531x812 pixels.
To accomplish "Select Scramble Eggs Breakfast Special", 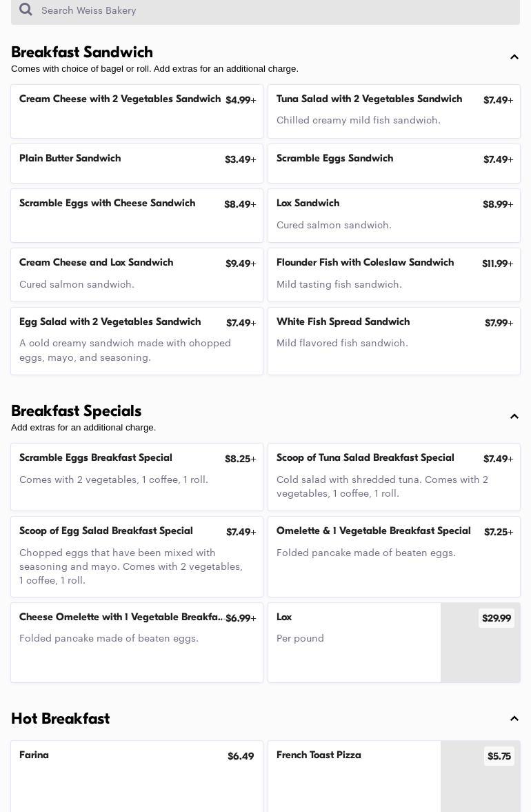I will pyautogui.click(x=137, y=477).
